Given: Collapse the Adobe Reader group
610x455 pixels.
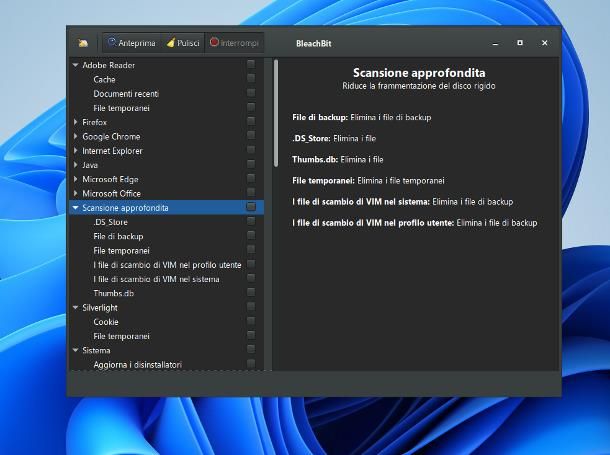Looking at the screenshot, I should (75, 65).
